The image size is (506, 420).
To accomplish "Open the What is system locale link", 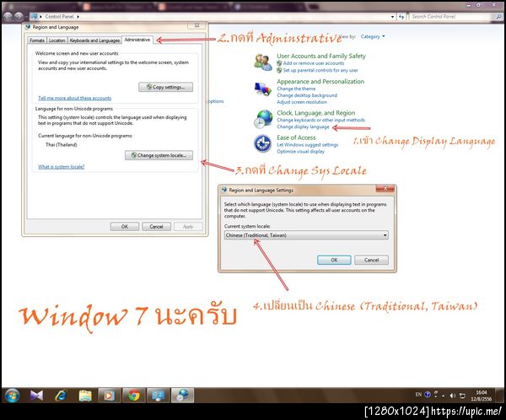I will 62,167.
